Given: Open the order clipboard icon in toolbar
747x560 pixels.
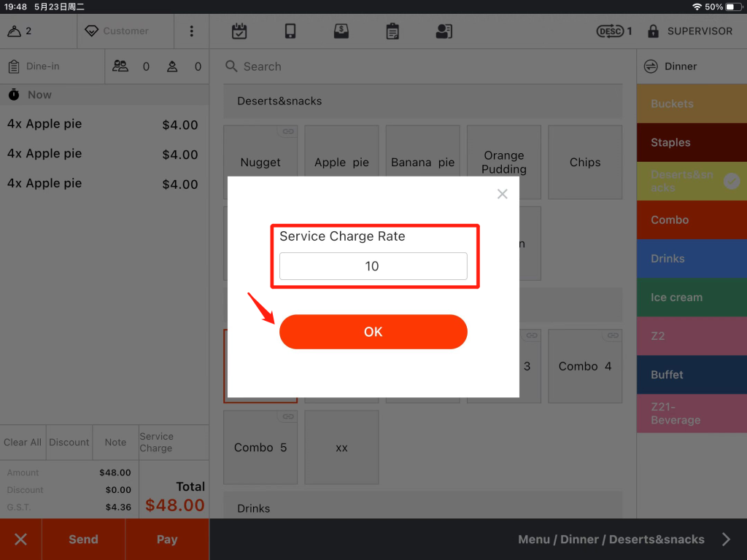Looking at the screenshot, I should click(392, 31).
